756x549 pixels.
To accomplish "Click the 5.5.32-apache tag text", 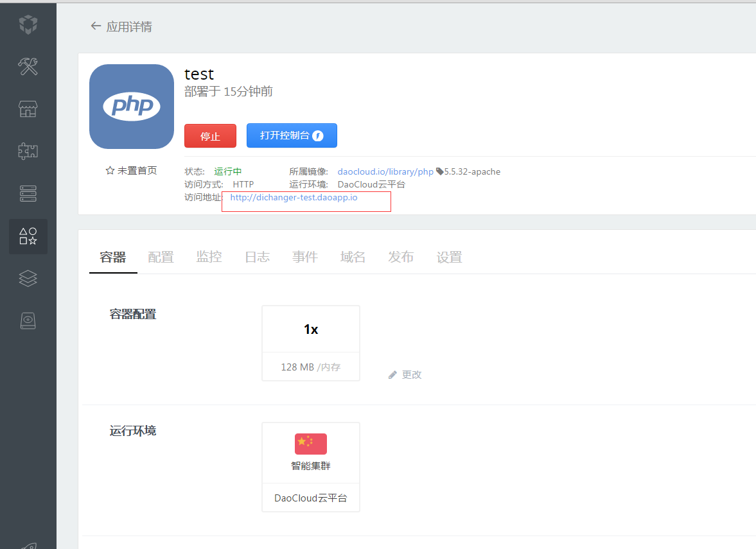I will (472, 171).
